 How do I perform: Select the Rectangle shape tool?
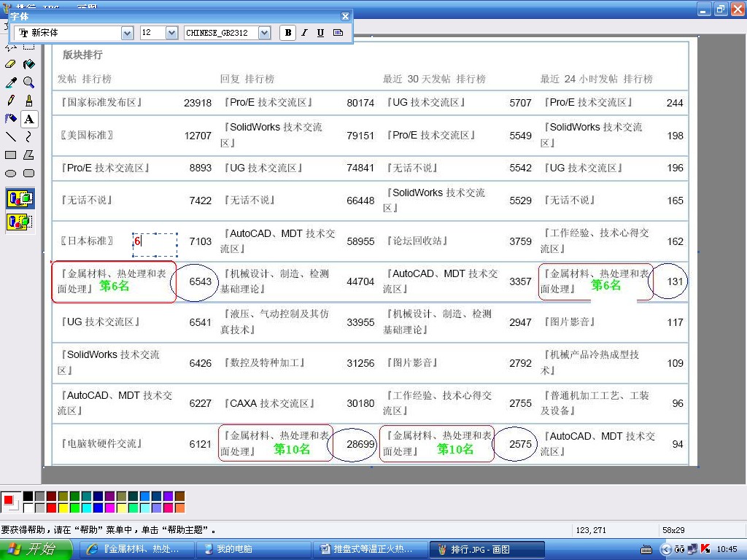(x=10, y=155)
